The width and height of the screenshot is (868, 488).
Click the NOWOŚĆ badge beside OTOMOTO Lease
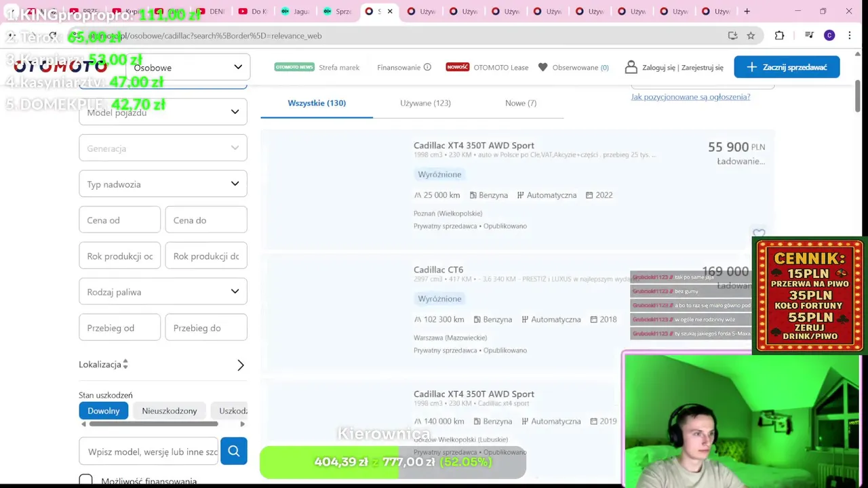[x=457, y=67]
